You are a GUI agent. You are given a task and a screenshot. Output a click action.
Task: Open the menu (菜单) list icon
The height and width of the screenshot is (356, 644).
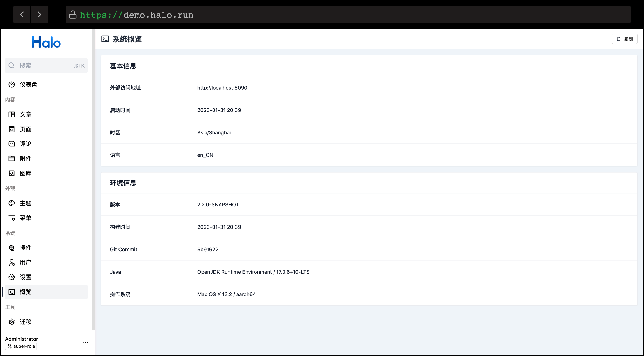(x=11, y=218)
